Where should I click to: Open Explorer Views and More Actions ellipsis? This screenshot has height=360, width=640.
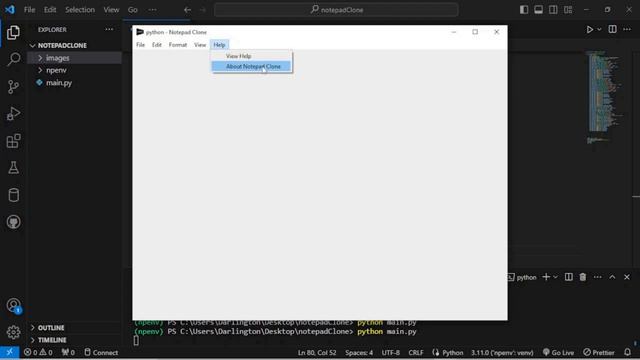click(109, 29)
